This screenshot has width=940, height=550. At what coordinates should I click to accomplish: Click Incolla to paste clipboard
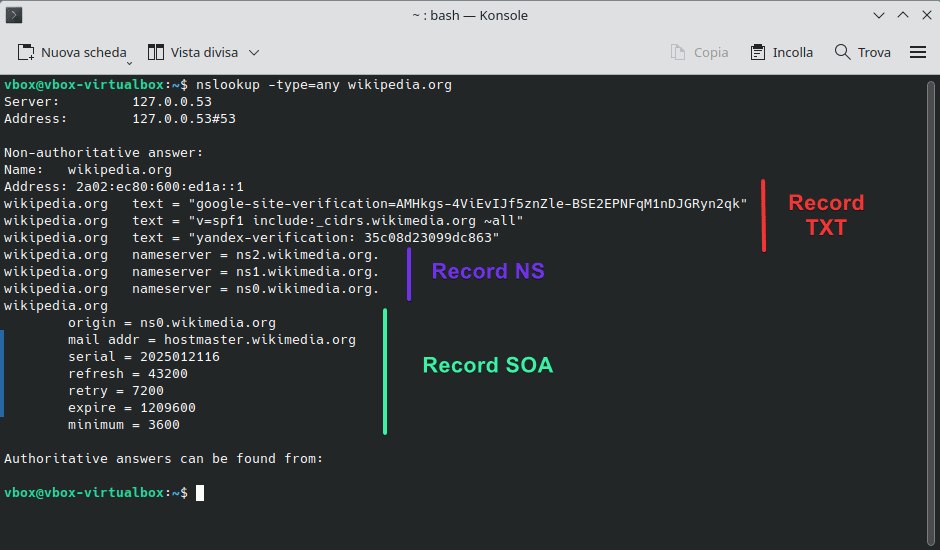(781, 53)
